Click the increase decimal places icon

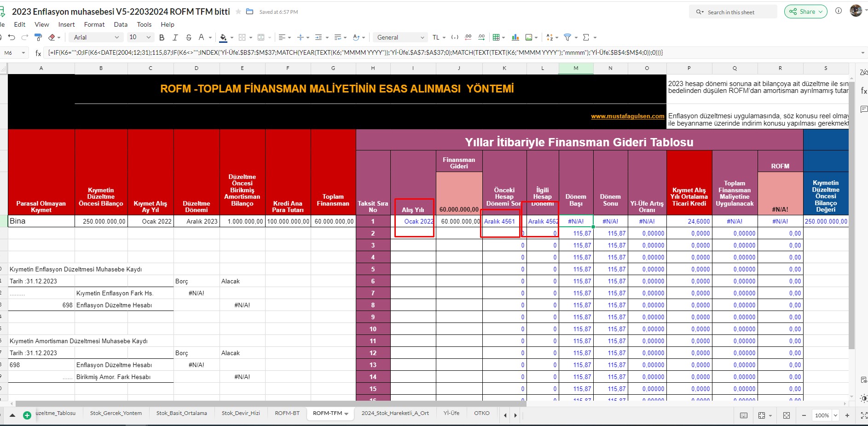(481, 37)
